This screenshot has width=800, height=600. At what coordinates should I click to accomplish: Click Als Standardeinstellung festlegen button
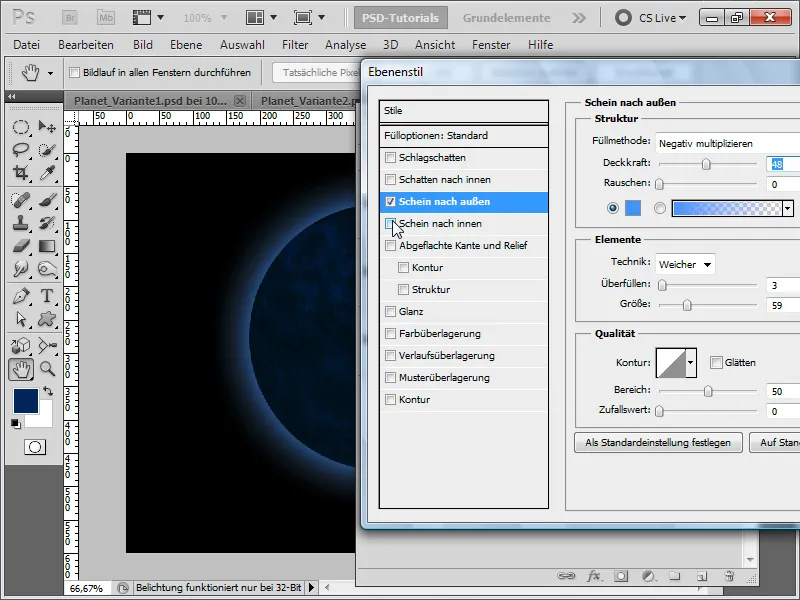[x=658, y=442]
